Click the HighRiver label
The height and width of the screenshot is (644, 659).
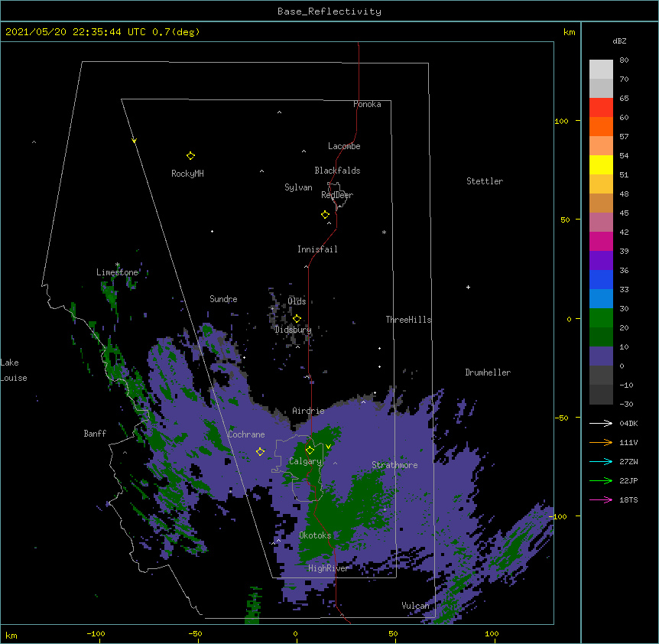(x=329, y=568)
